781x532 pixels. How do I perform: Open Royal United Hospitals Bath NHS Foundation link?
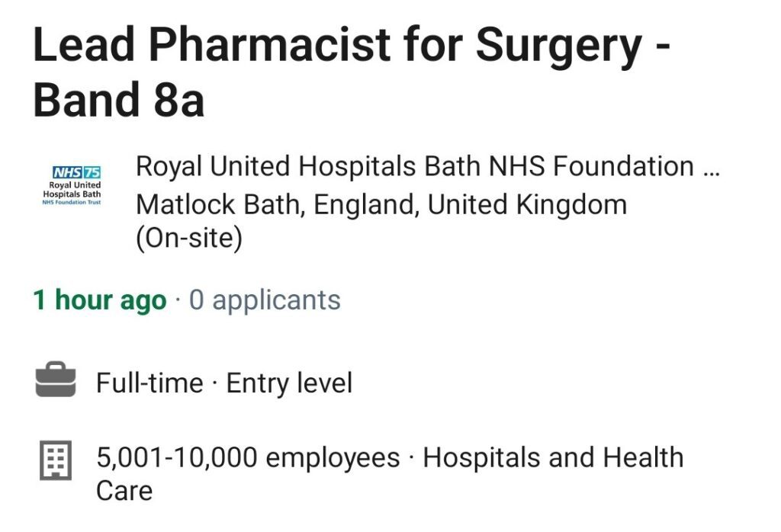point(415,166)
